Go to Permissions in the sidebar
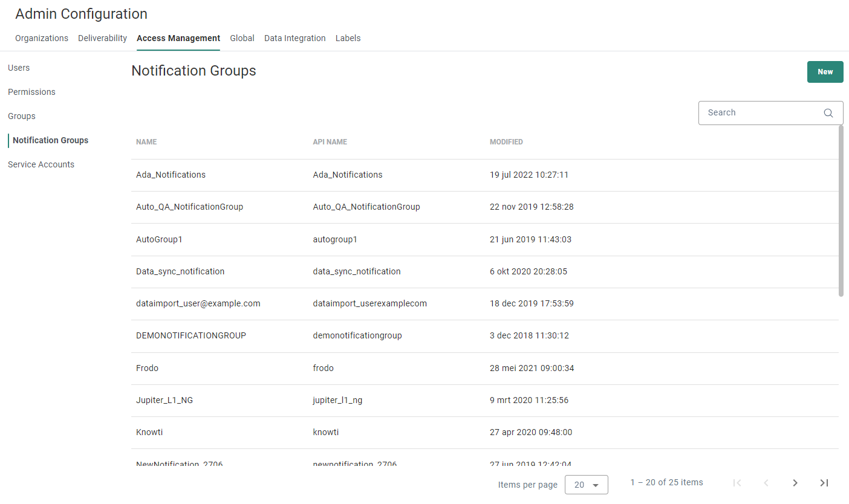This screenshot has height=504, width=849. (31, 92)
